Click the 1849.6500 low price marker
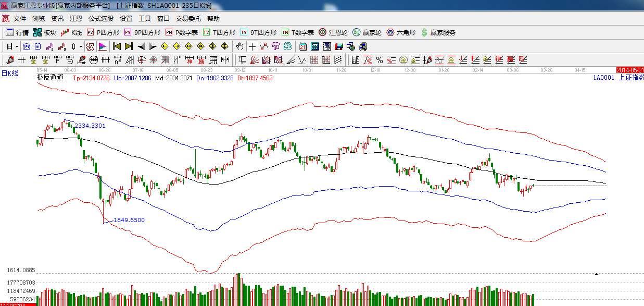This screenshot has width=644, height=306. coord(129,220)
